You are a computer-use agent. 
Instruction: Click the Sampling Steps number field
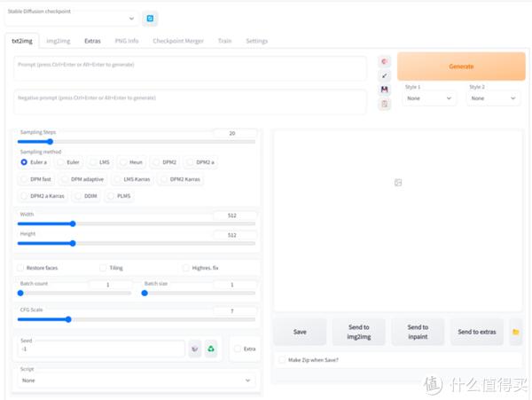click(x=235, y=133)
